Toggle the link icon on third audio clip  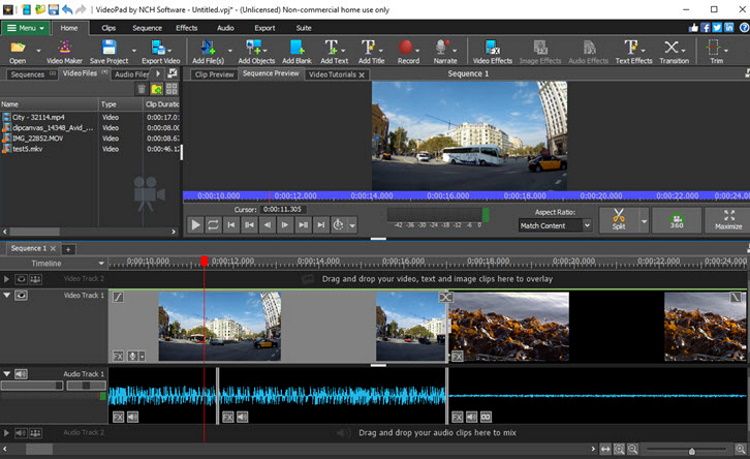tap(486, 417)
